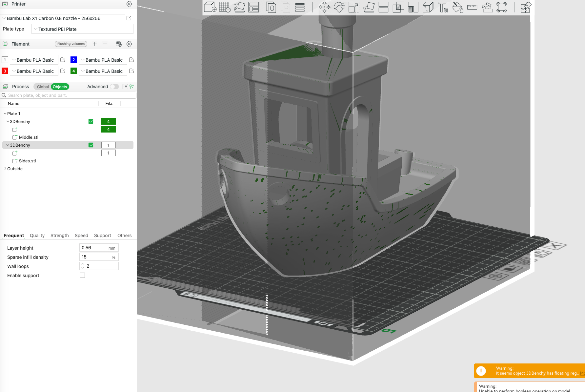Select the Move tool
Screen dimensions: 585x392
tap(324, 7)
